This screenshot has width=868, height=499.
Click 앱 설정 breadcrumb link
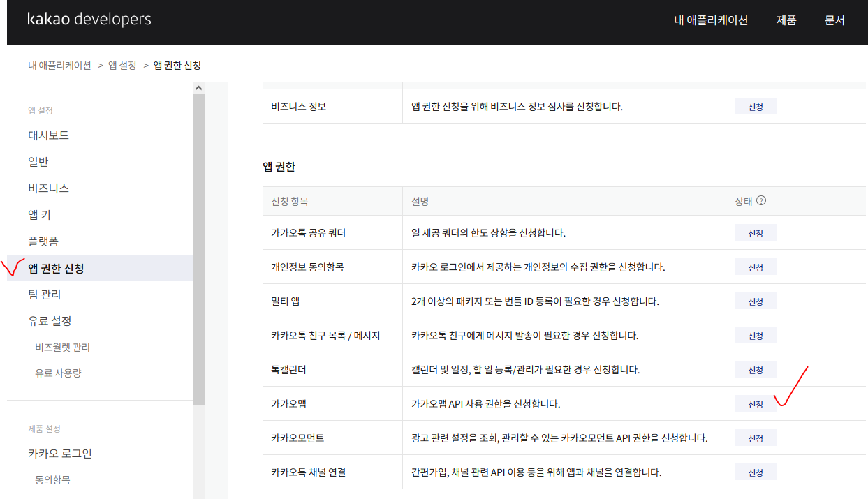(x=122, y=65)
